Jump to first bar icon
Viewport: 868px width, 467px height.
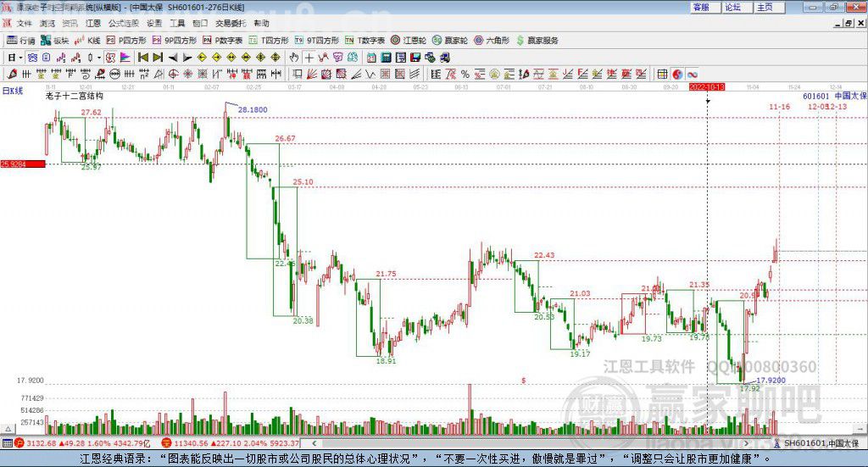143,58
